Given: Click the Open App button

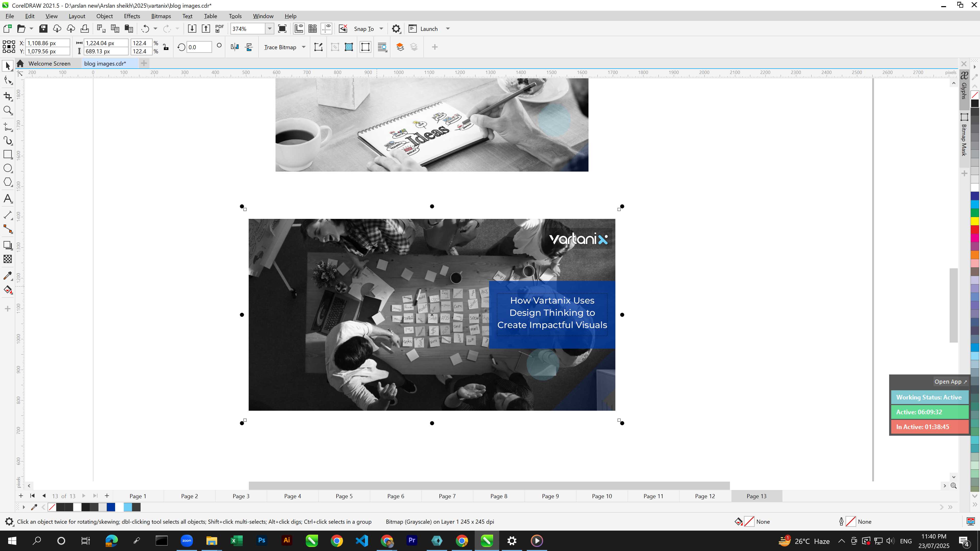Looking at the screenshot, I should click(x=950, y=381).
